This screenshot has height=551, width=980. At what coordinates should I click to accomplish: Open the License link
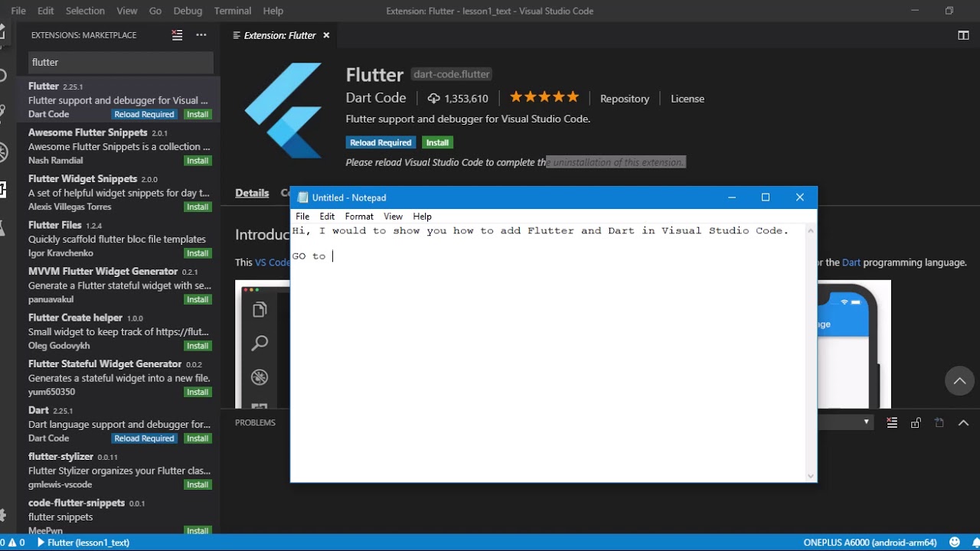(x=688, y=99)
